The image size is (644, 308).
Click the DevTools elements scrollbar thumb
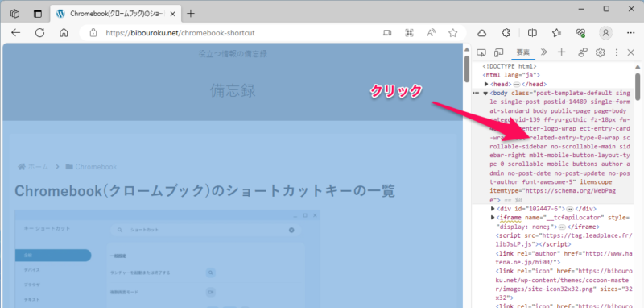[638, 86]
